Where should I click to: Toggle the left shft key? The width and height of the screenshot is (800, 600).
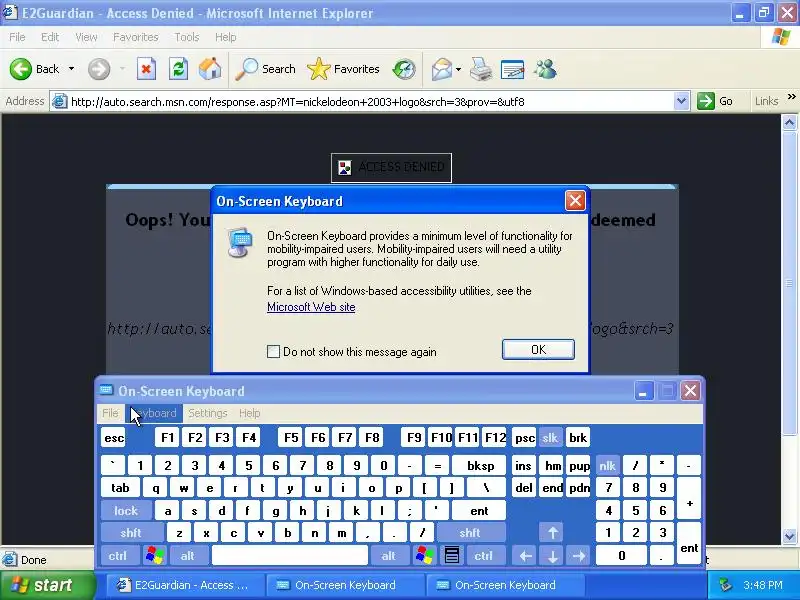(131, 533)
